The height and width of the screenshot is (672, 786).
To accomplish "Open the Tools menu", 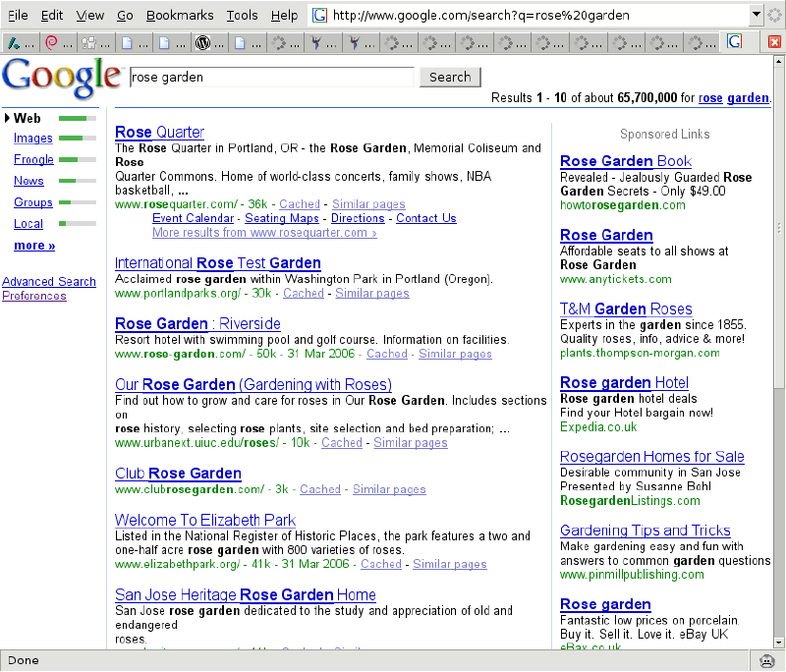I will (x=242, y=15).
